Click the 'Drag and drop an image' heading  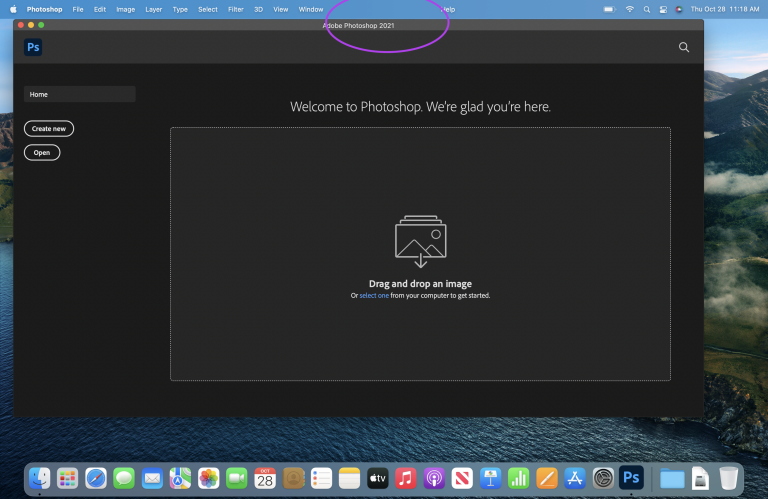tap(420, 284)
